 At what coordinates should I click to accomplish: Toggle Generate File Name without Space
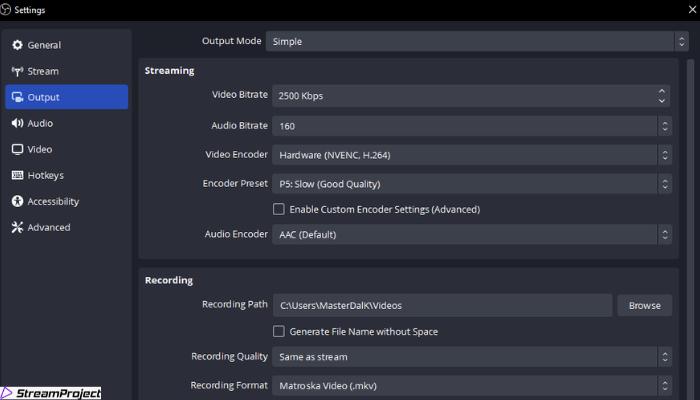(279, 331)
